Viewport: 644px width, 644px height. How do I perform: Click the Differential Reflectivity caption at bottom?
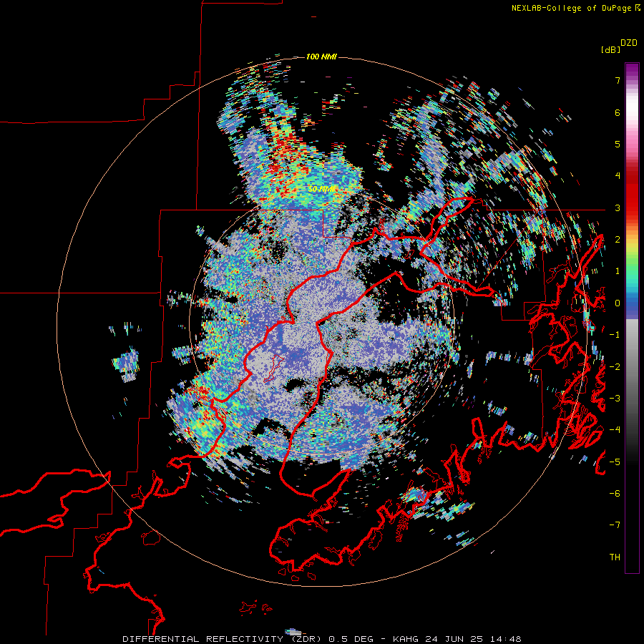coord(322,639)
